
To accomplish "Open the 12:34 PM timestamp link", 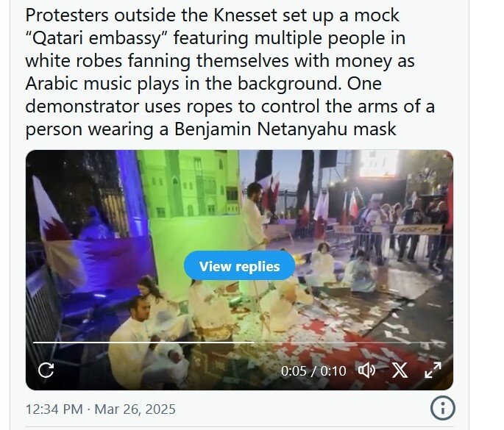I will point(54,409).
